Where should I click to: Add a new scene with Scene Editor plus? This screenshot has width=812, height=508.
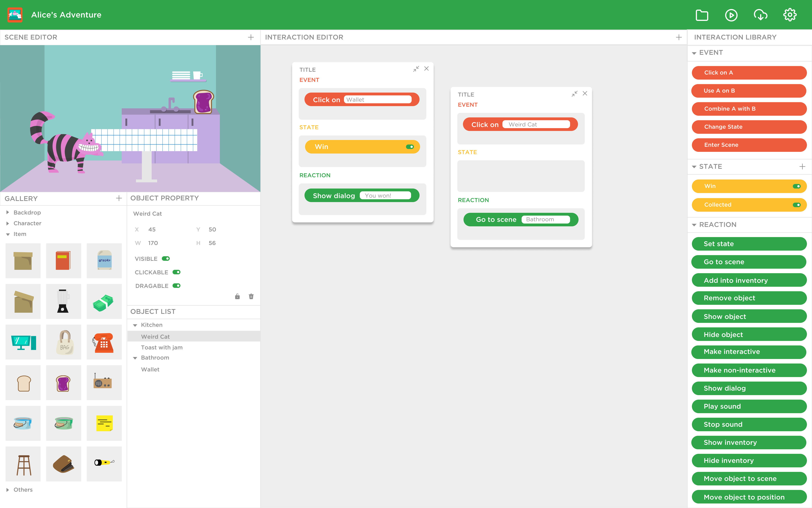[x=251, y=37]
